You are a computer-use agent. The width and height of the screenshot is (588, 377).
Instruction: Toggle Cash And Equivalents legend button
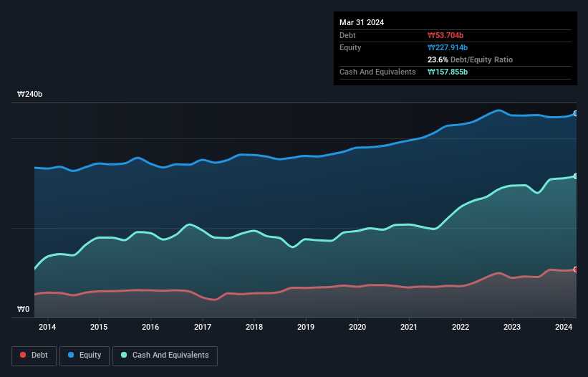(165, 355)
